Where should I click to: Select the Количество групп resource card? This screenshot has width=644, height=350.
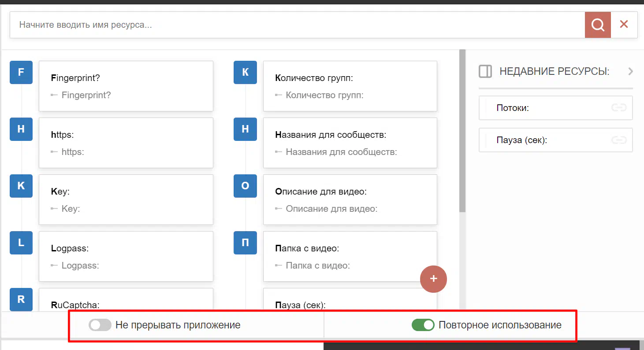pos(350,86)
